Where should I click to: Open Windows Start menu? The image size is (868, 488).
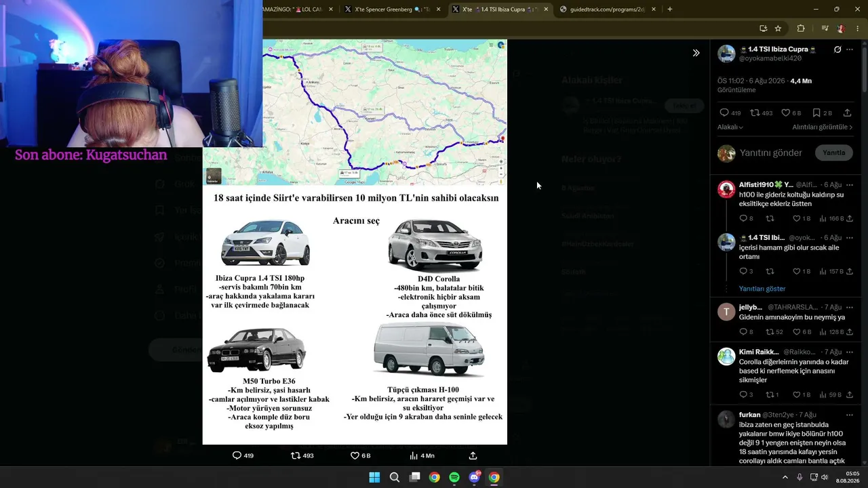pos(374,477)
